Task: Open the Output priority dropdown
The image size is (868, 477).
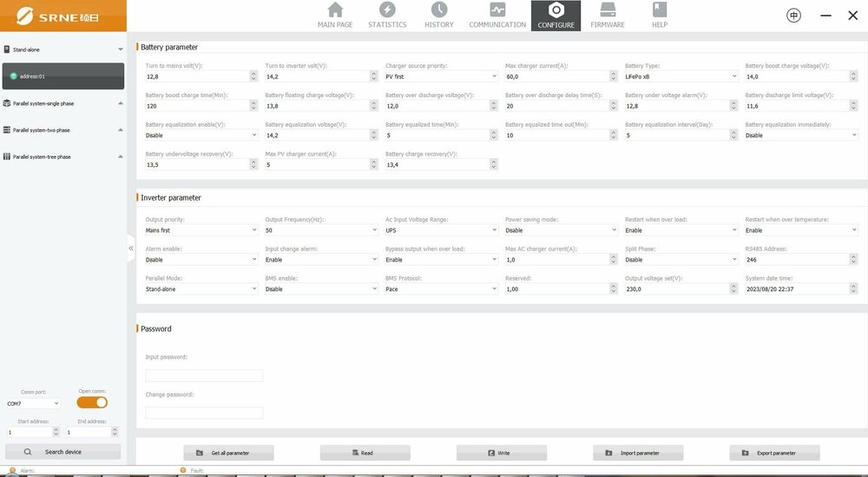Action: [x=201, y=230]
